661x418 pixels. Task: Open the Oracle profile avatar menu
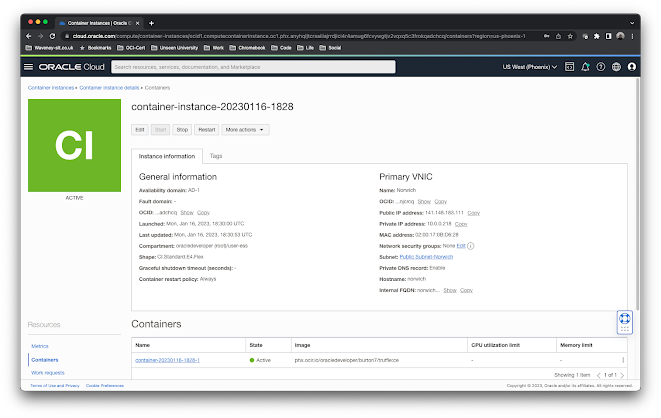(x=631, y=67)
